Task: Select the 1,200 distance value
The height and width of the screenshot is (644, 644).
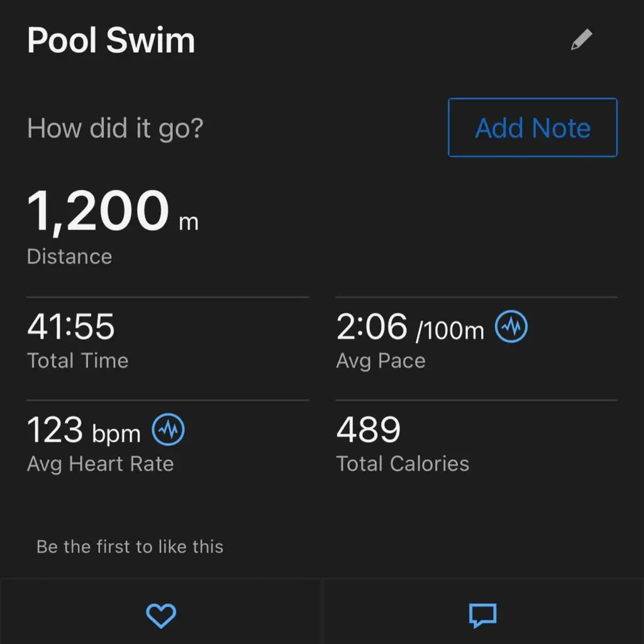Action: point(98,212)
